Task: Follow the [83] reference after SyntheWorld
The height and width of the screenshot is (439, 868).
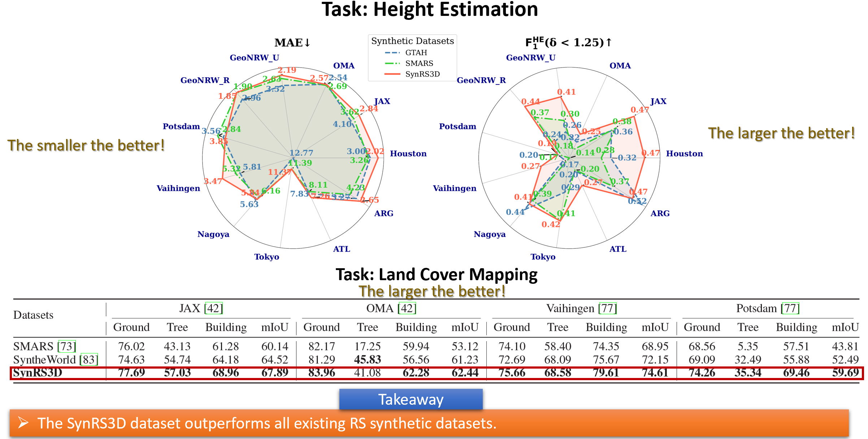Action: click(x=88, y=360)
